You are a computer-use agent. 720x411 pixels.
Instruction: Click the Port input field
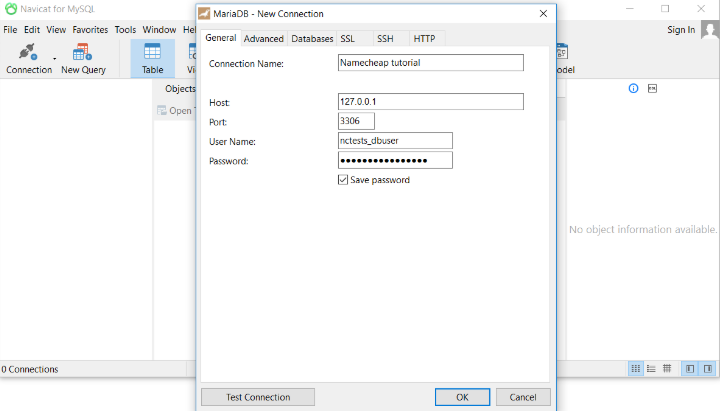[356, 121]
